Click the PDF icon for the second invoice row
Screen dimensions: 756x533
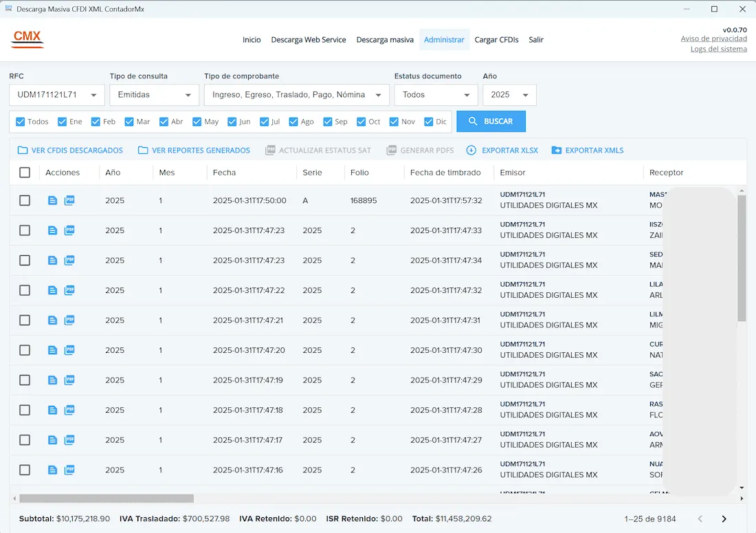pos(69,230)
